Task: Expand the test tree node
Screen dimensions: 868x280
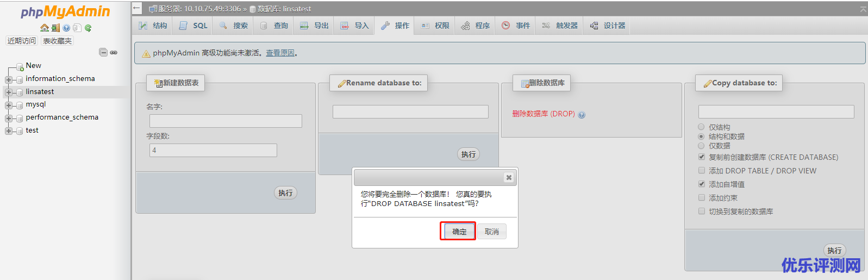Action: point(8,131)
